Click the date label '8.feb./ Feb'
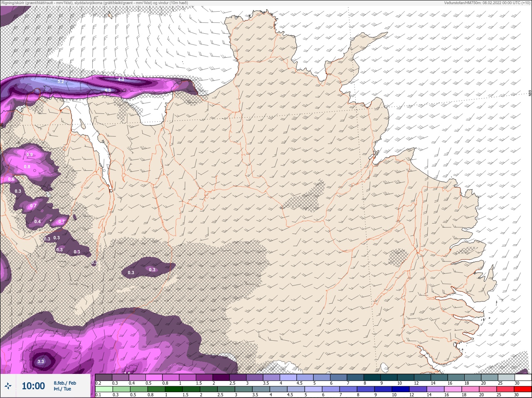This screenshot has height=398, width=532. point(65,383)
